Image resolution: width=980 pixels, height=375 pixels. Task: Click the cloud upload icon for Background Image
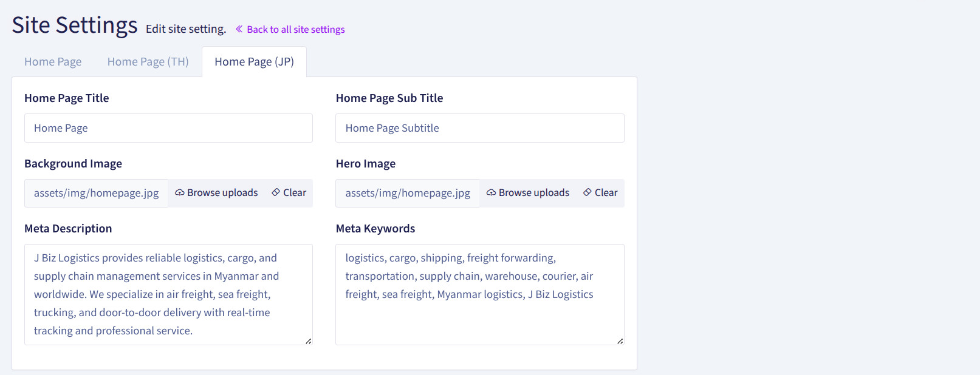pyautogui.click(x=180, y=193)
